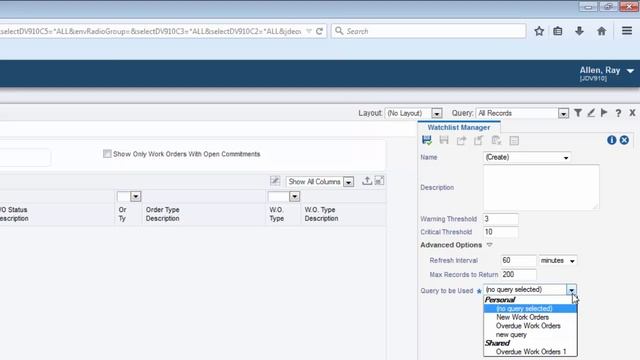Click the Warning Threshold field
The height and width of the screenshot is (360, 640).
pos(500,219)
